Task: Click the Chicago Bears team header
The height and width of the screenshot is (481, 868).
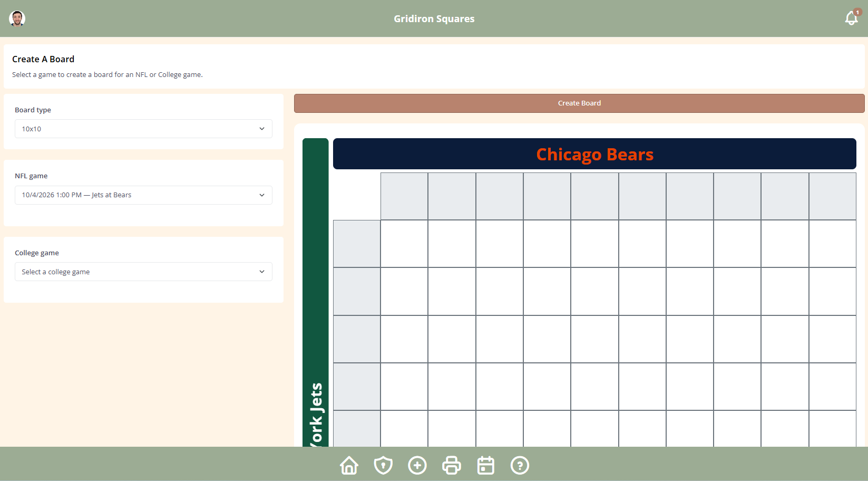Action: coord(594,154)
